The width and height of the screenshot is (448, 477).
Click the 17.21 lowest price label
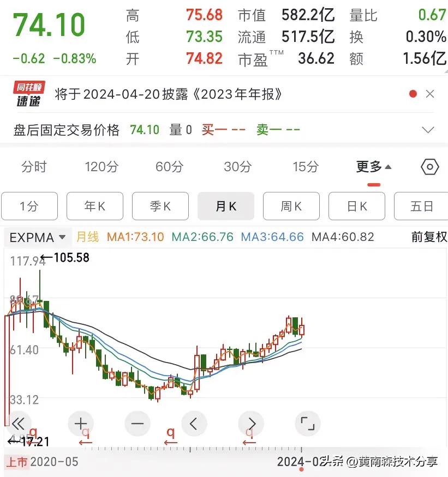coord(35,442)
